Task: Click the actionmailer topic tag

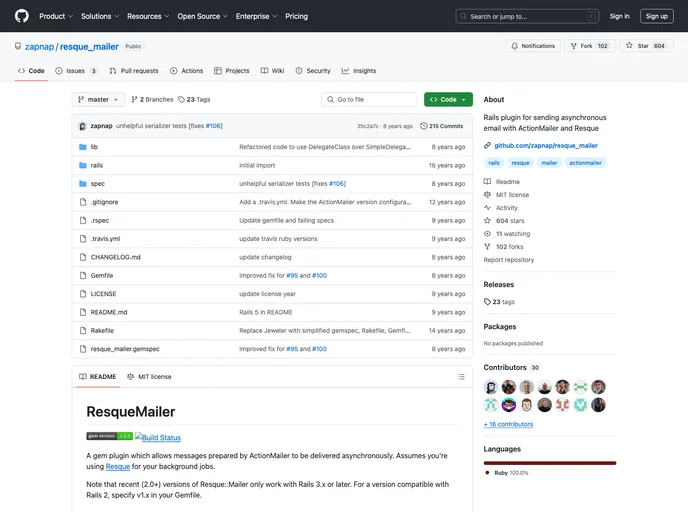Action: pyautogui.click(x=585, y=163)
